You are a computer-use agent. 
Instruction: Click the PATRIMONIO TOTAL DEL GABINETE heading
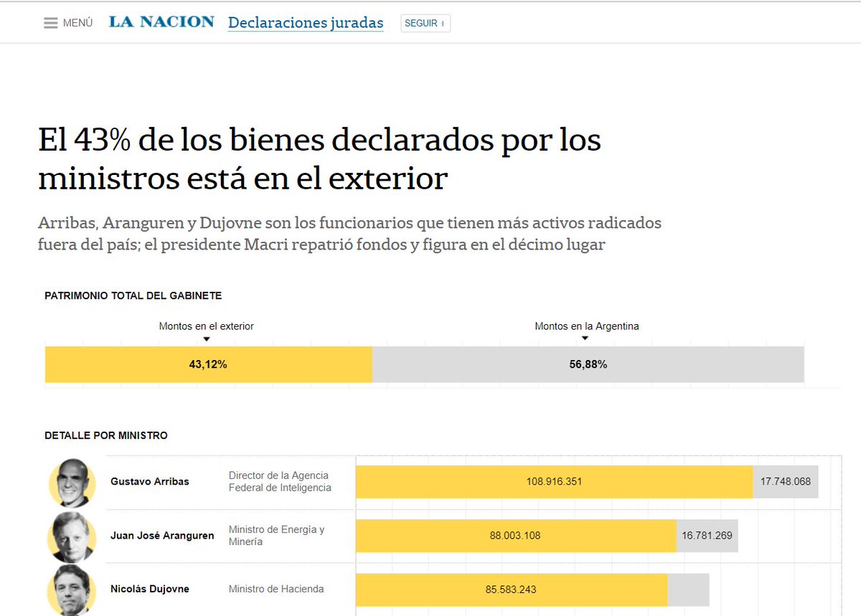click(x=133, y=295)
